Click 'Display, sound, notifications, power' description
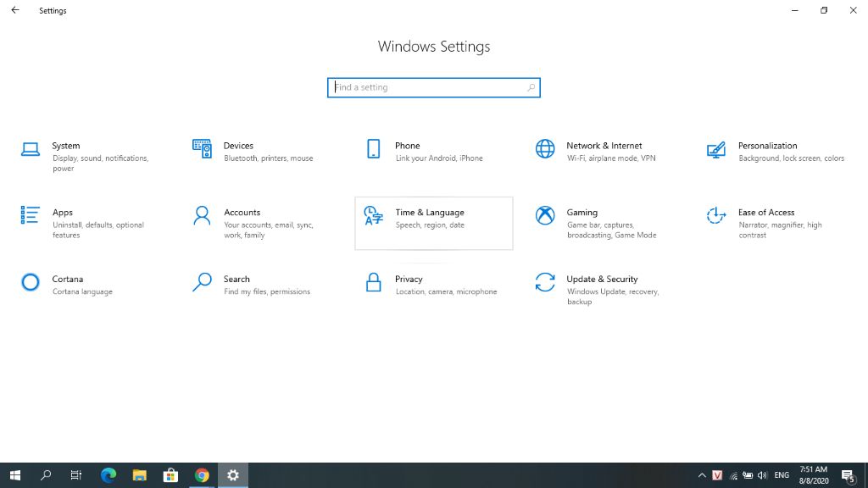Viewport: 868px width, 488px height. point(100,164)
